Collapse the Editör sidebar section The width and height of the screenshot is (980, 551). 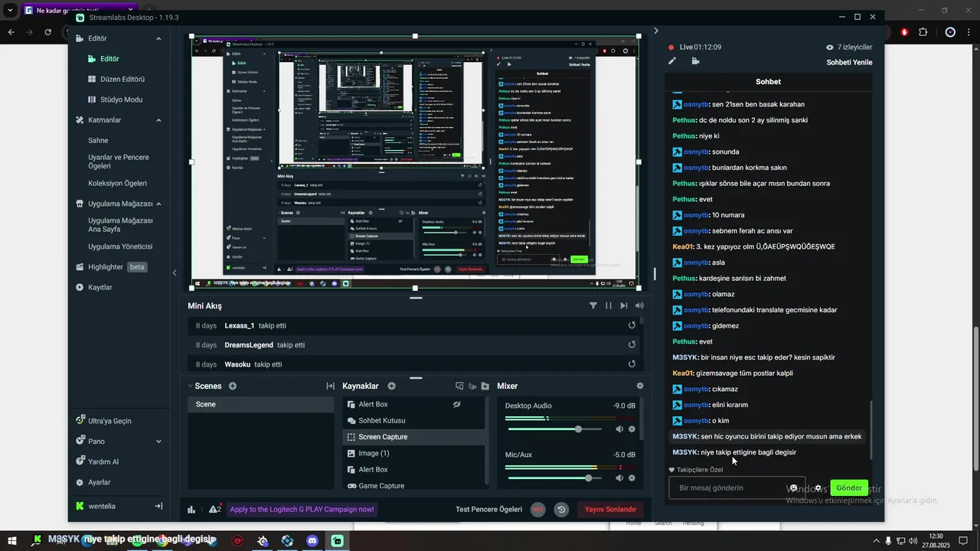coord(158,38)
